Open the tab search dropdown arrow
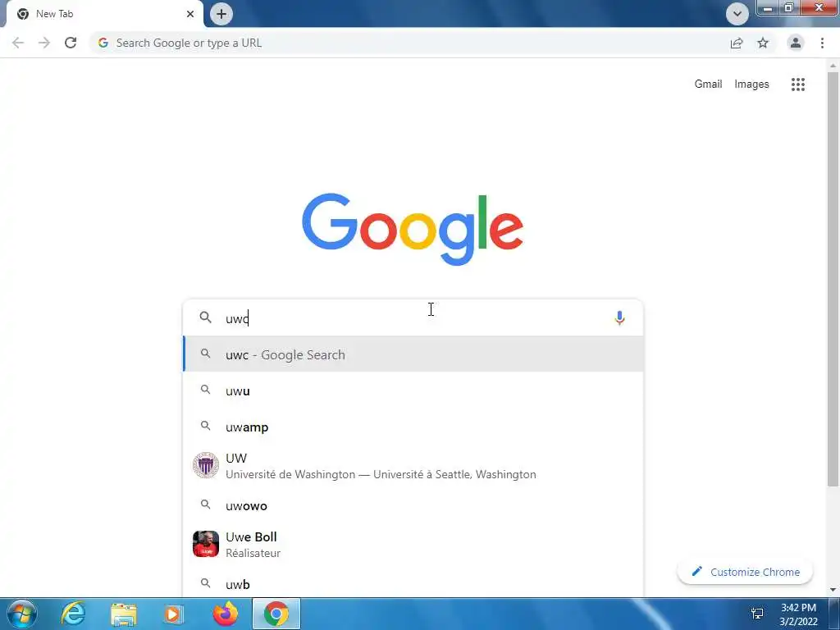Screen dimensions: 840x630 click(x=737, y=14)
